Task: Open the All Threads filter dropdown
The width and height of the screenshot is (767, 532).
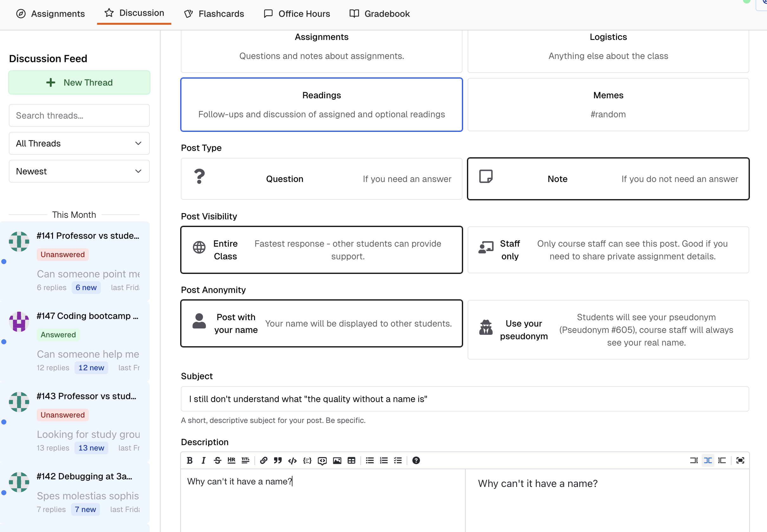Action: (79, 143)
